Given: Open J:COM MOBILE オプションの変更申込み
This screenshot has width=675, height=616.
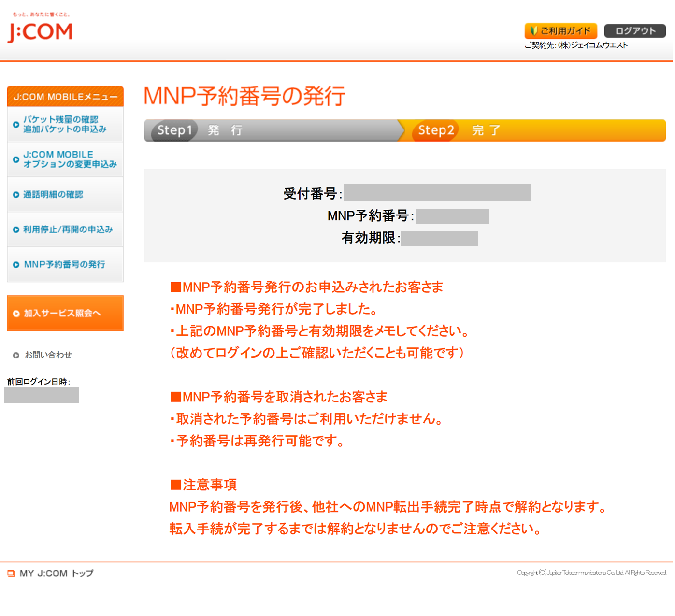Looking at the screenshot, I should pos(65,159).
